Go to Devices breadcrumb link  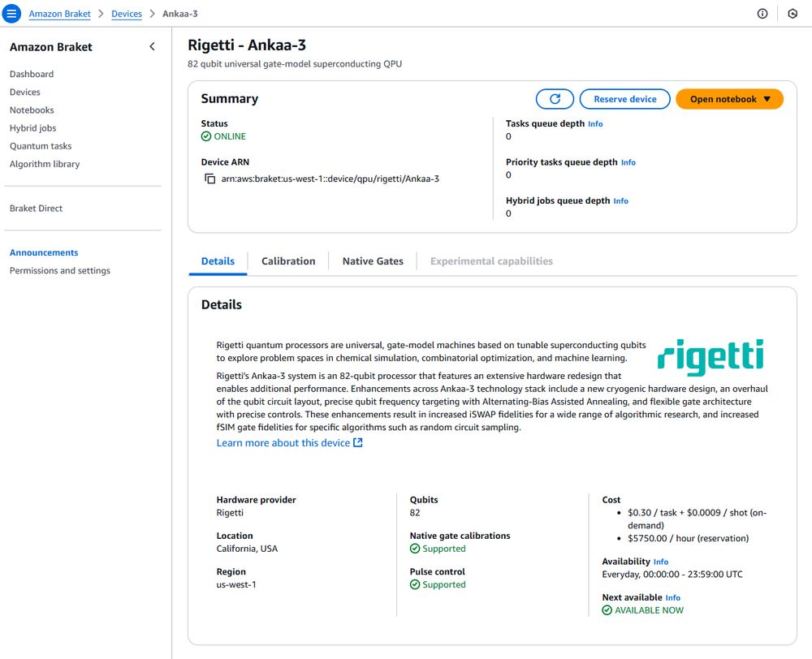(x=127, y=14)
